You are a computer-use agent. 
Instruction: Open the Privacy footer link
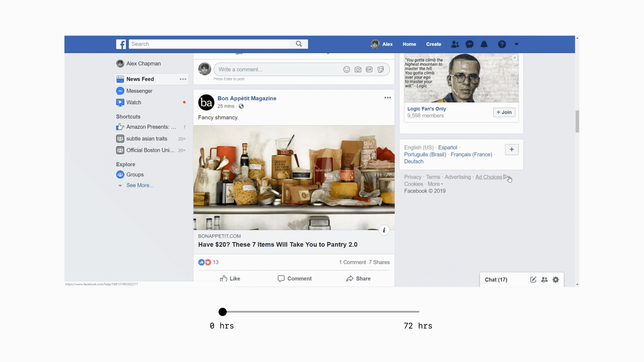[413, 177]
